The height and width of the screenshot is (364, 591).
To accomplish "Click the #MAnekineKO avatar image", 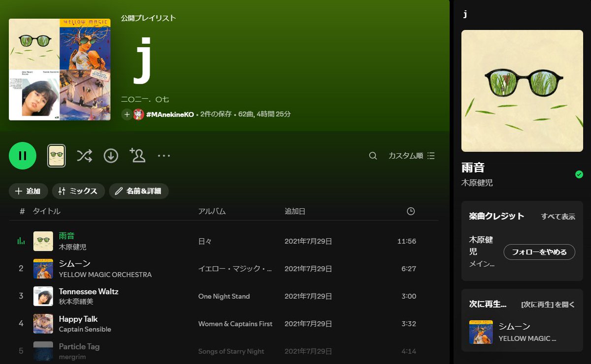I will coord(139,114).
